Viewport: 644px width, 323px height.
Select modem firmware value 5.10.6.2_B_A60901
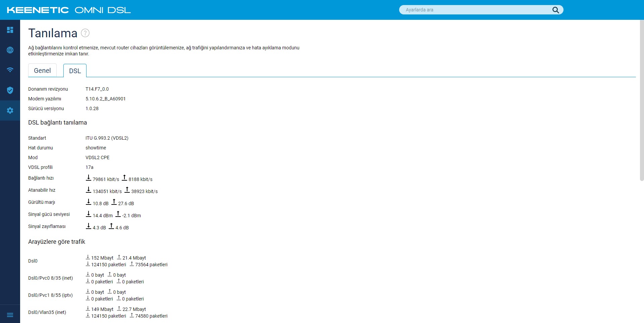pyautogui.click(x=105, y=99)
